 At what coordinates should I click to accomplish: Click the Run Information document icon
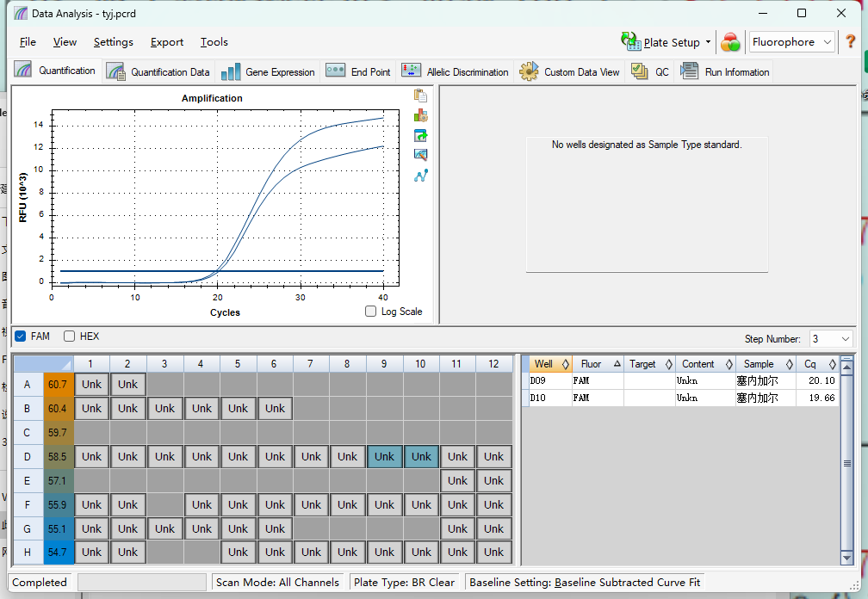pos(689,71)
